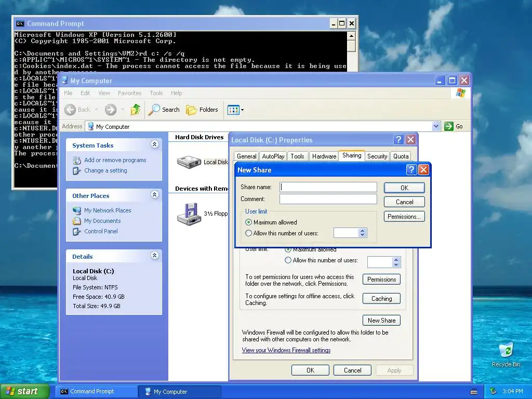Click the Start button
The image size is (532, 399).
[x=24, y=391]
